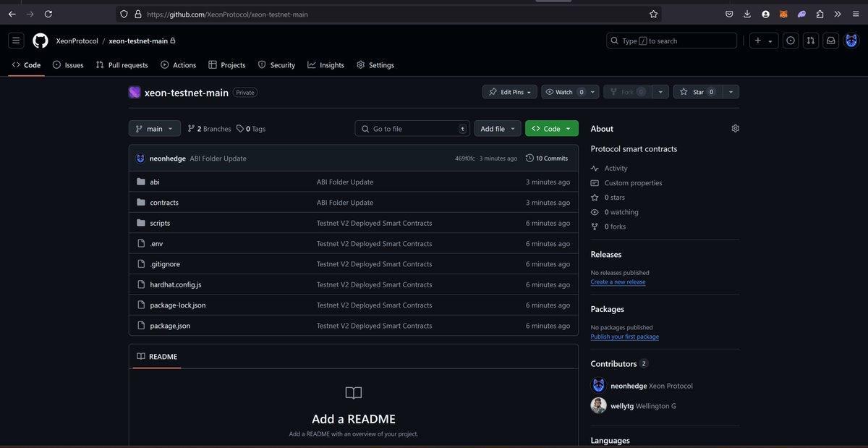
Task: Switch to the Insights tab
Action: coord(325,65)
